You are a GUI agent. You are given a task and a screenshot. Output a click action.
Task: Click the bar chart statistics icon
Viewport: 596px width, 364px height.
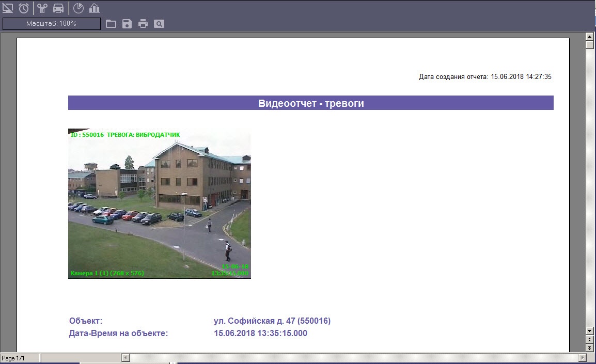95,8
